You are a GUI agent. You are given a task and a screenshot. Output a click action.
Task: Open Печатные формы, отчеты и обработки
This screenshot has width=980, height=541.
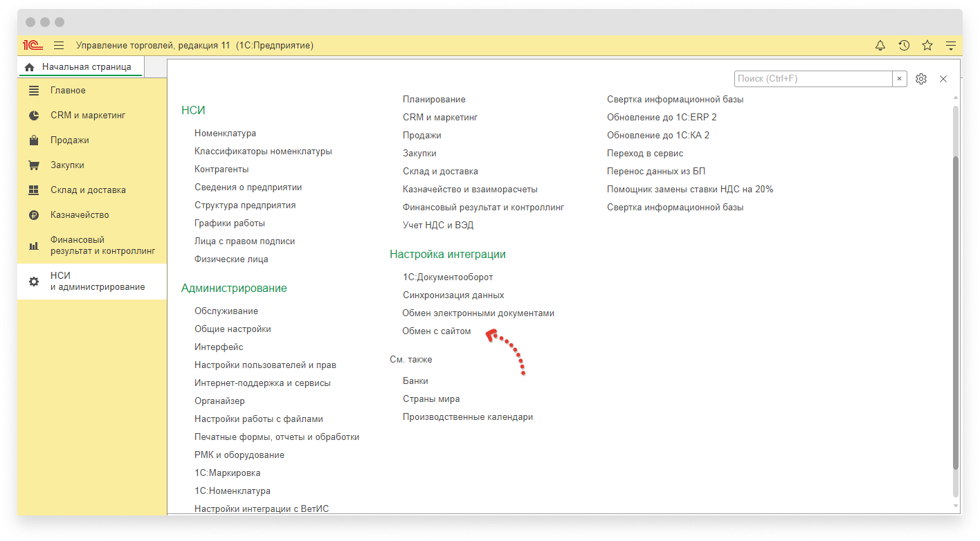pos(277,437)
